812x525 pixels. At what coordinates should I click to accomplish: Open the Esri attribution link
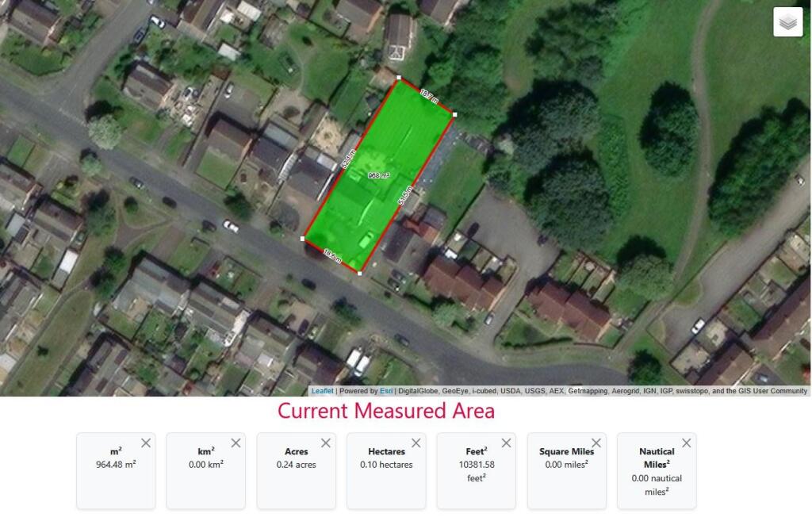point(386,391)
